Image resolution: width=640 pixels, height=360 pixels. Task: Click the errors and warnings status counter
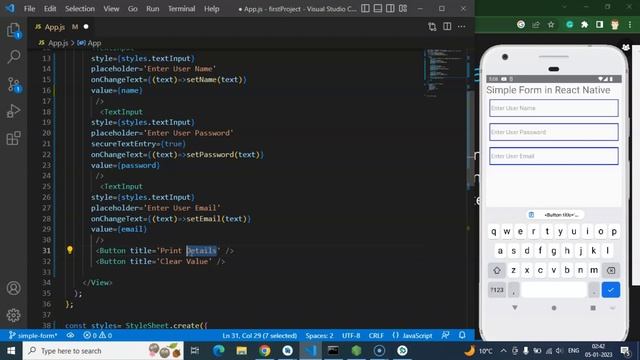click(98, 336)
